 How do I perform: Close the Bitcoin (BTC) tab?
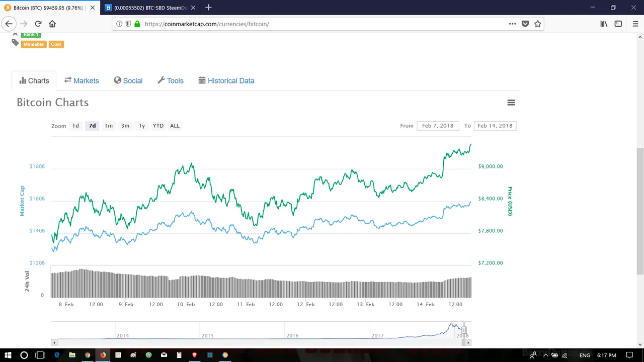(x=92, y=8)
